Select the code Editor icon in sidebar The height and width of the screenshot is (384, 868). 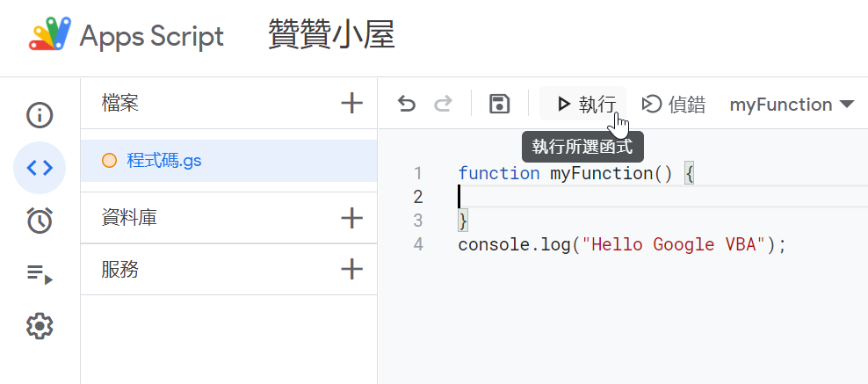point(40,167)
